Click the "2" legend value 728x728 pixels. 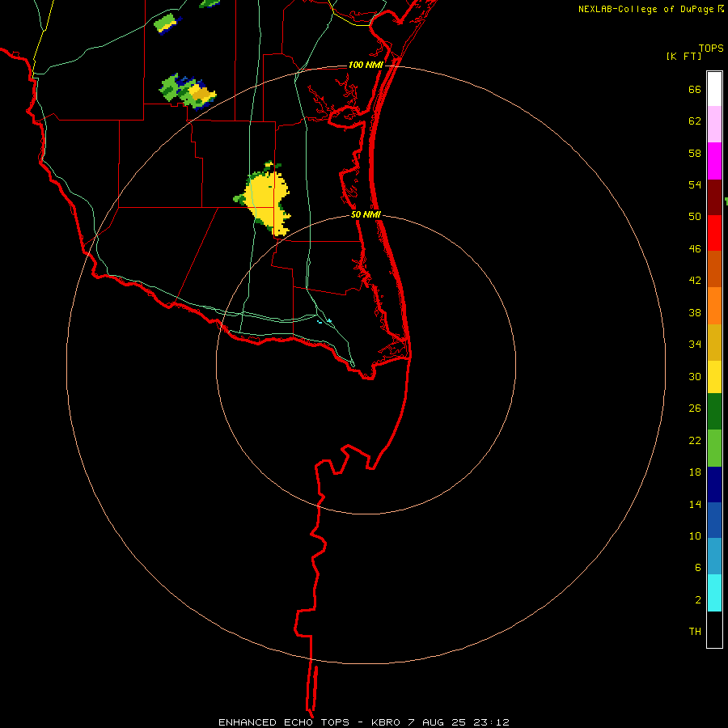(x=698, y=600)
